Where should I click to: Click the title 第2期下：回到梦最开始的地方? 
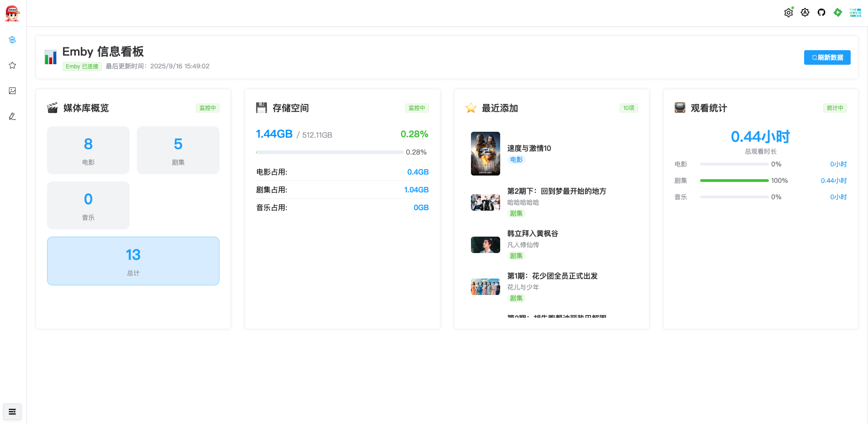pos(557,191)
